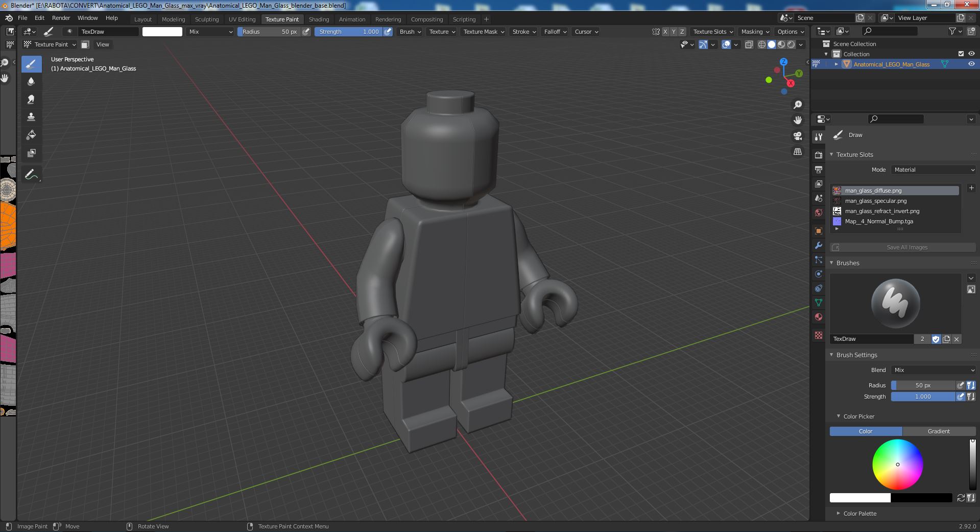980x532 pixels.
Task: Open the Active Tool properties tab
Action: coord(819,137)
